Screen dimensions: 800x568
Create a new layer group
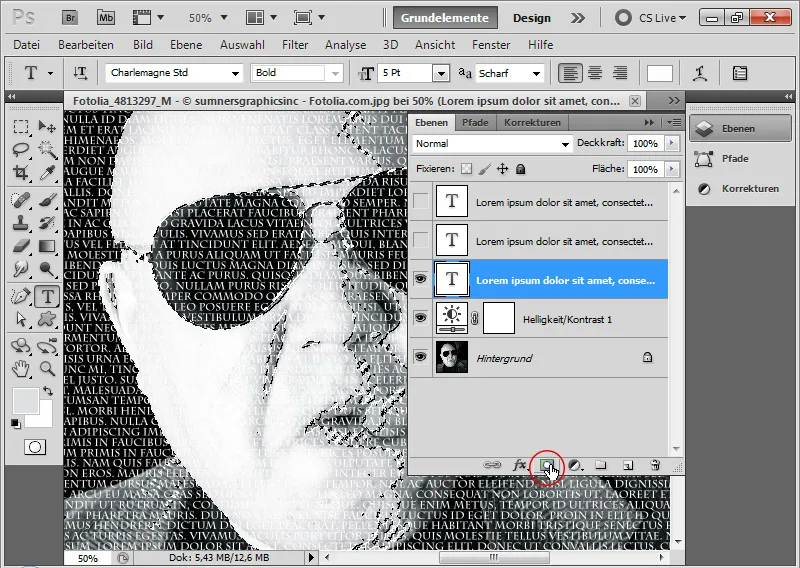601,465
